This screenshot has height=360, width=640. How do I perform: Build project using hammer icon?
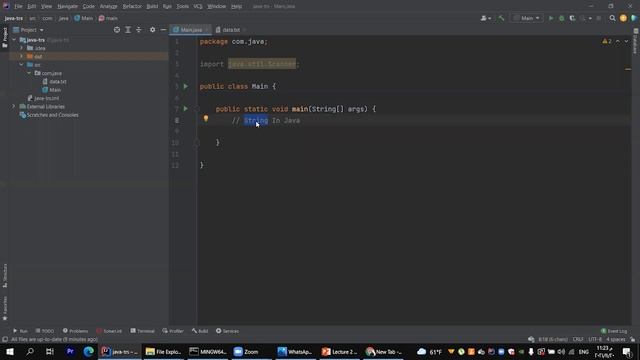[x=501, y=18]
